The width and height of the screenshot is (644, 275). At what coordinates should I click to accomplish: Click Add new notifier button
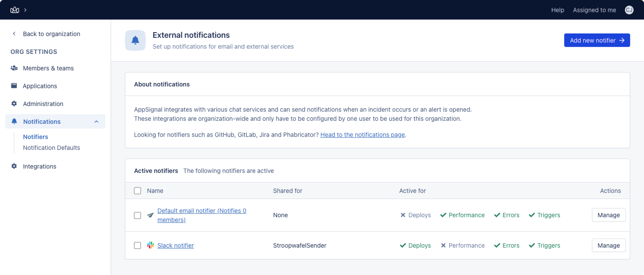click(x=597, y=40)
